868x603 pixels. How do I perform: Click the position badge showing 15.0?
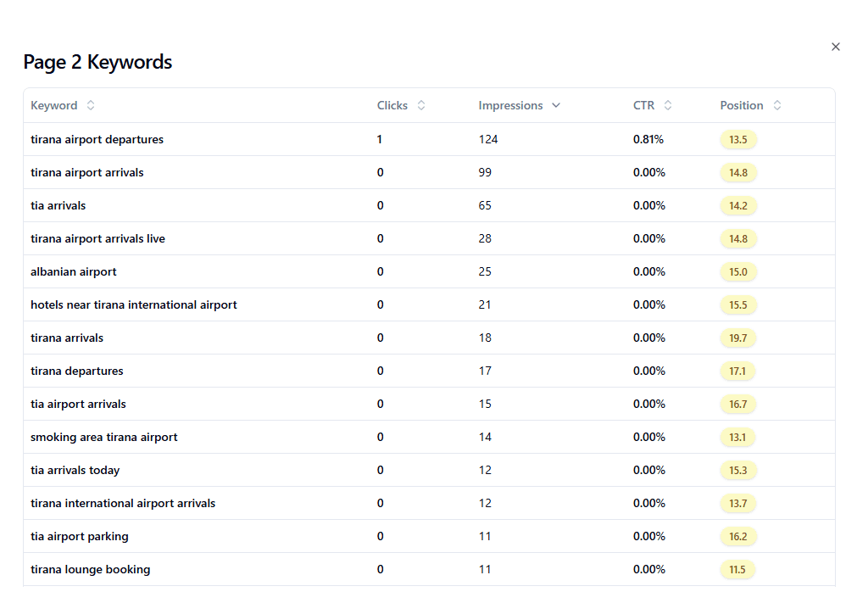pyautogui.click(x=737, y=271)
